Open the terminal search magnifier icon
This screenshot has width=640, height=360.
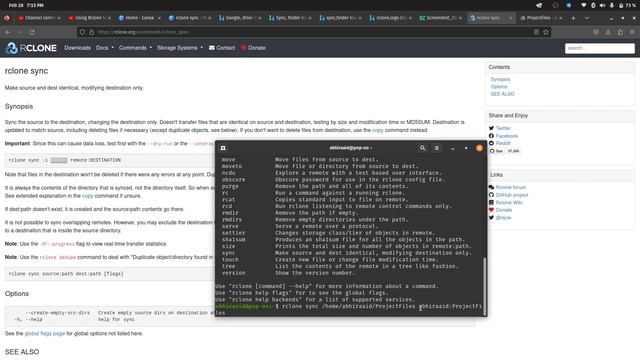422,148
